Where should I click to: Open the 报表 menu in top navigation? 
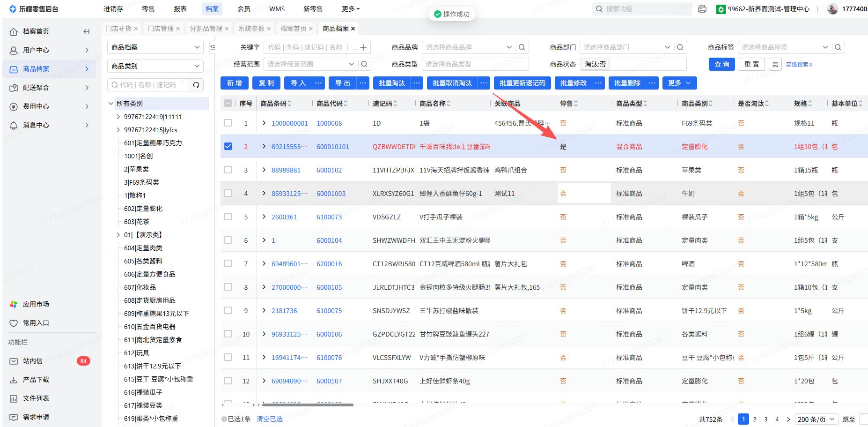click(180, 9)
